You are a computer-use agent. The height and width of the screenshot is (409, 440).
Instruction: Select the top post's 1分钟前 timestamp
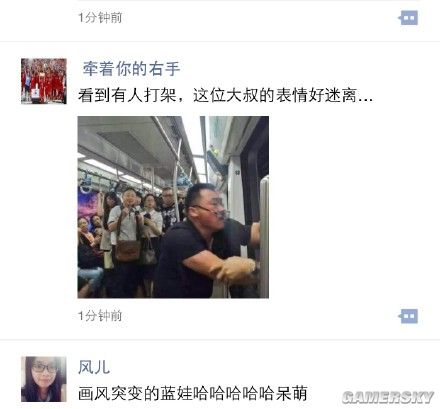tap(100, 18)
